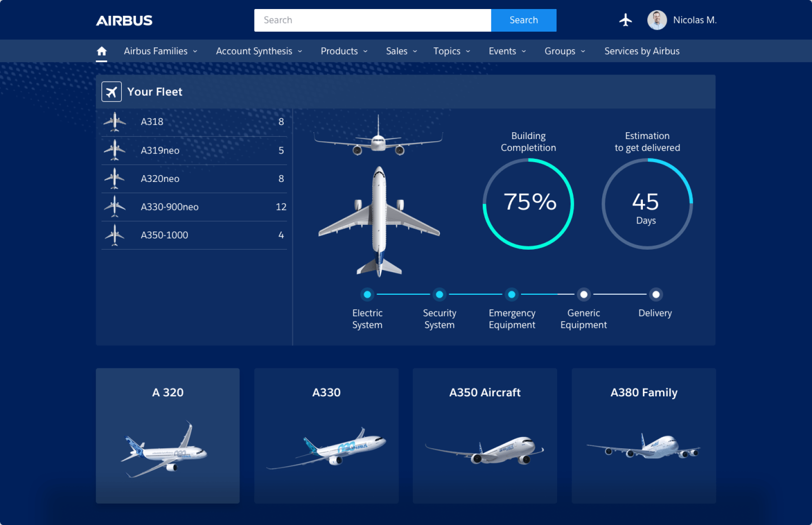Click the A330-900neo count 12
Viewport: 812px width, 525px height.
[x=281, y=207]
